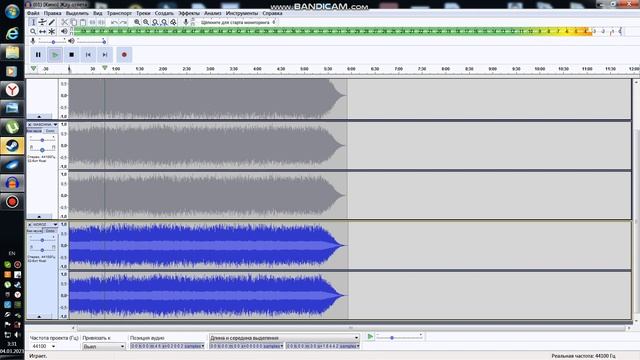Click the play-at-speed green arrow
Image resolution: width=640 pixels, height=360 pixels.
370,336
